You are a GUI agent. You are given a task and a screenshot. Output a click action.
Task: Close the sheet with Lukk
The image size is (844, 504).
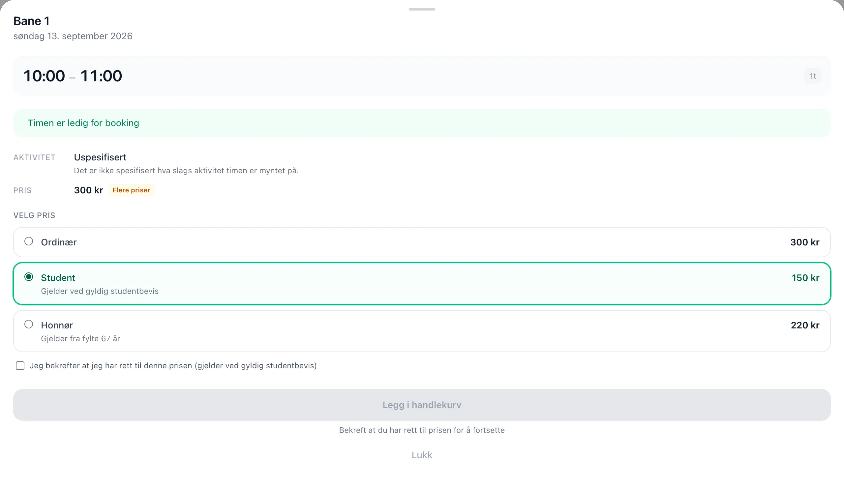pyautogui.click(x=422, y=455)
